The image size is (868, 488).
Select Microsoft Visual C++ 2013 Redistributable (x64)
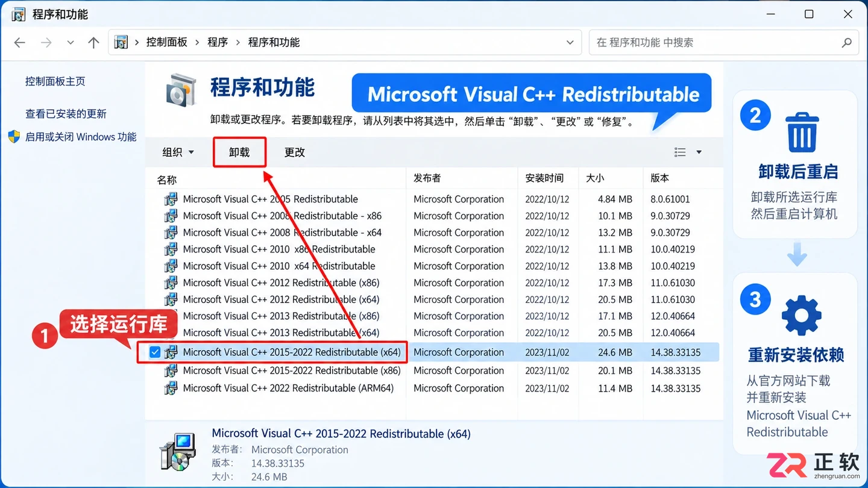pyautogui.click(x=281, y=333)
